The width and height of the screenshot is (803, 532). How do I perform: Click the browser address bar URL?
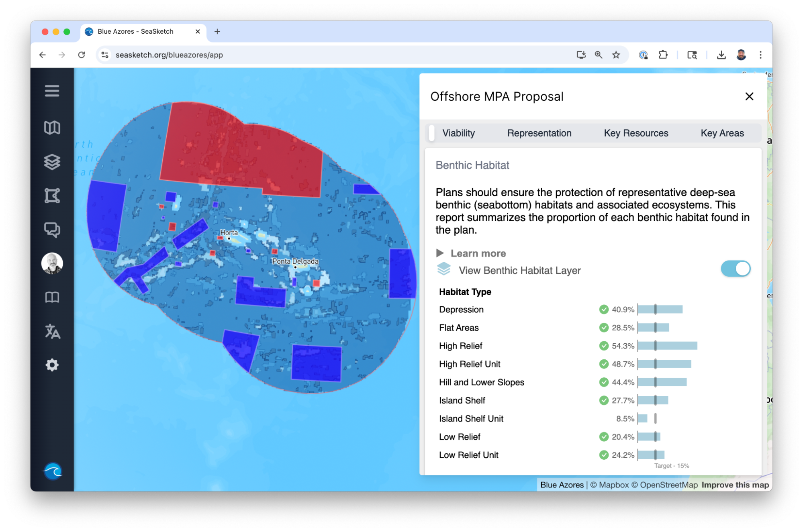tap(169, 55)
